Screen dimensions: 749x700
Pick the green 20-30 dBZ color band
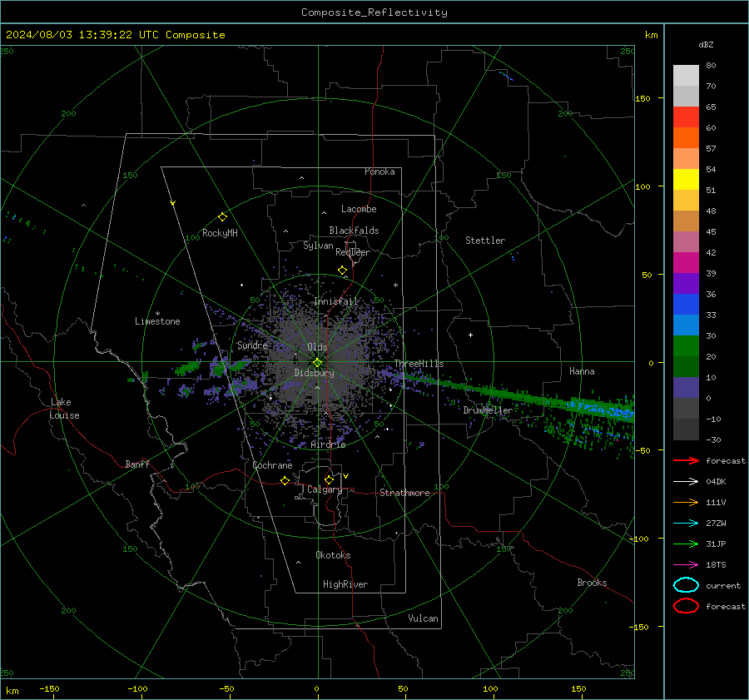coord(686,345)
